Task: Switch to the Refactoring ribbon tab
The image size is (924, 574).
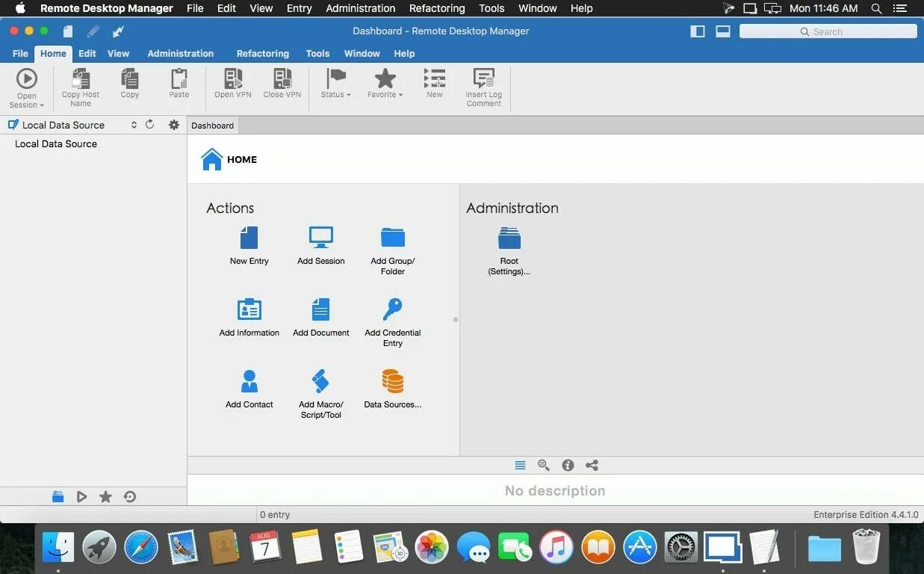Action: pos(263,53)
